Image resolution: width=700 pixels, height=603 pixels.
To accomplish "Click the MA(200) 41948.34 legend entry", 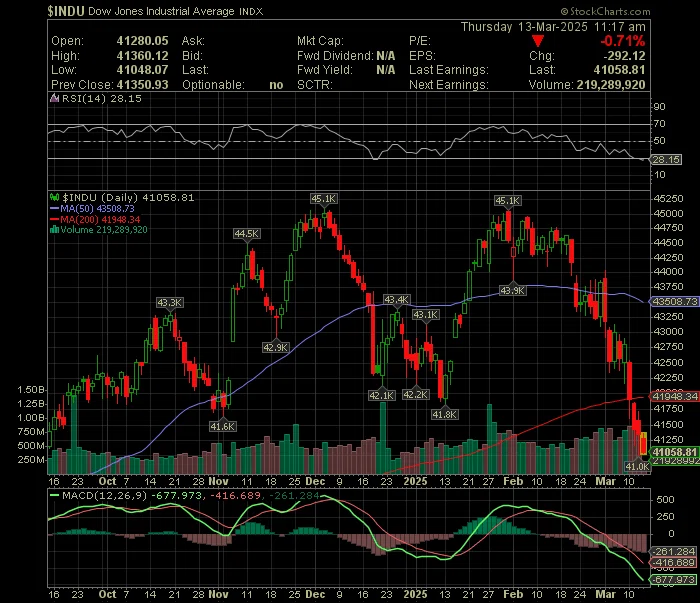I will [95, 220].
